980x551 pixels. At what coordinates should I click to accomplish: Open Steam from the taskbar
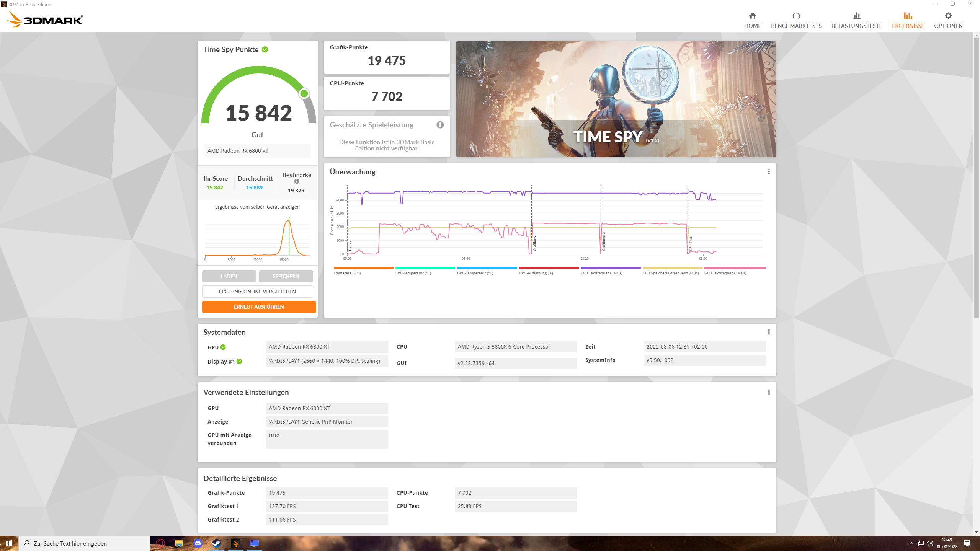click(216, 543)
